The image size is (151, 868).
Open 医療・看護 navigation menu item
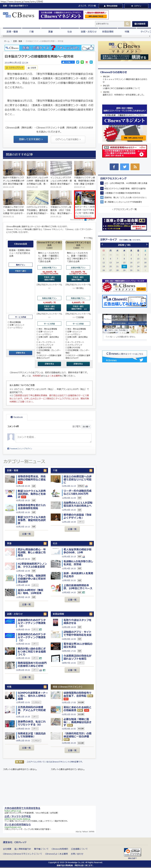12,32
